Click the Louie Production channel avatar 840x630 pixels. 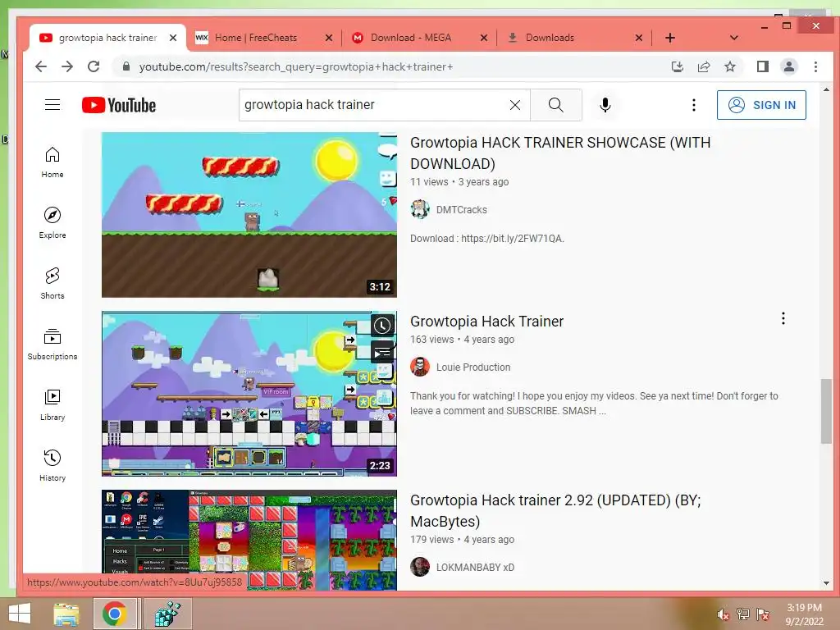click(420, 367)
